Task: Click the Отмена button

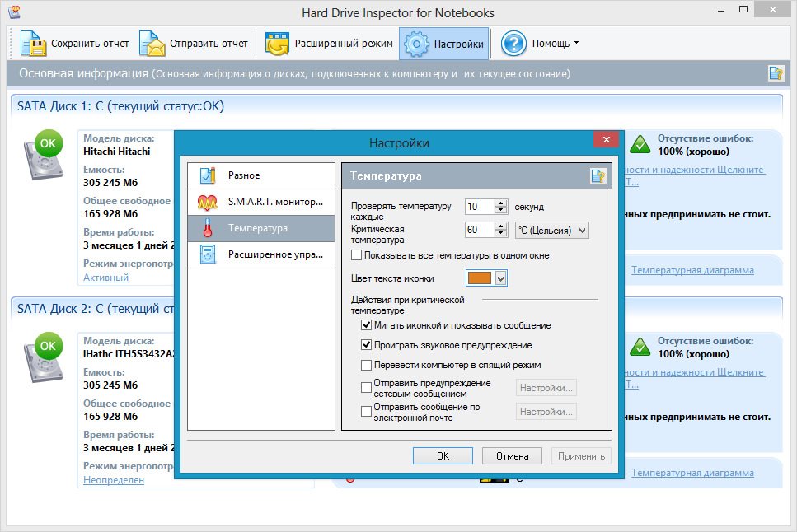Action: click(x=511, y=456)
